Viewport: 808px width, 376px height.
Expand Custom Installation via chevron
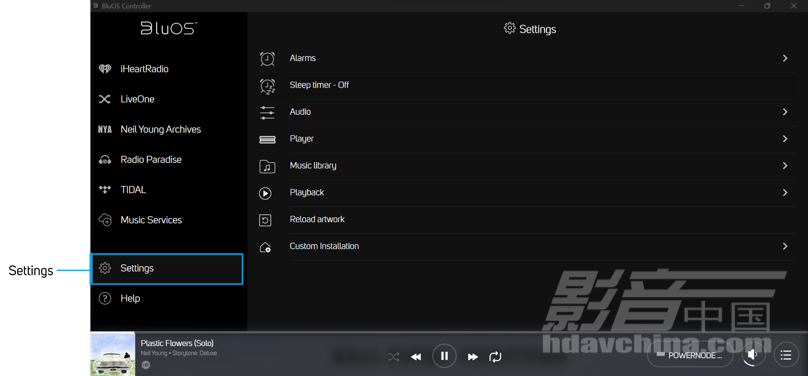(x=785, y=246)
